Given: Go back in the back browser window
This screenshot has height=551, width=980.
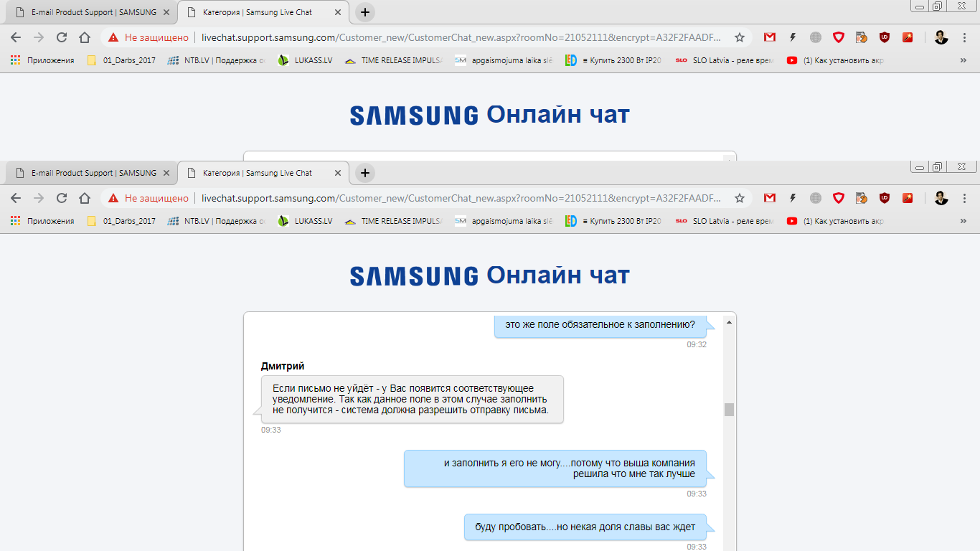Looking at the screenshot, I should pyautogui.click(x=16, y=37).
